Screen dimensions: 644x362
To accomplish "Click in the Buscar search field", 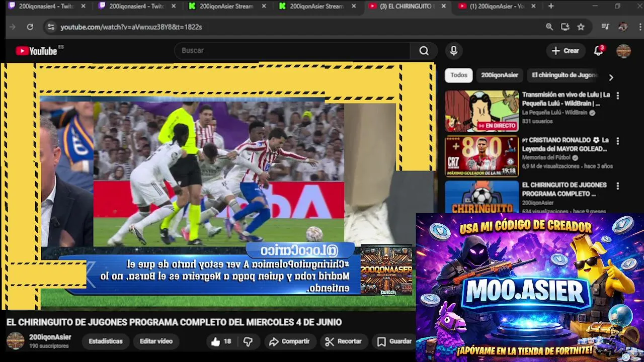I will pyautogui.click(x=292, y=50).
